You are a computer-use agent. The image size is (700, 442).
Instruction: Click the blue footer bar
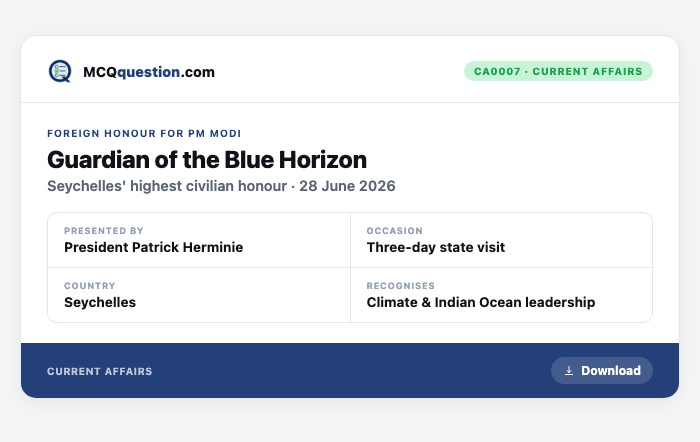coord(350,371)
